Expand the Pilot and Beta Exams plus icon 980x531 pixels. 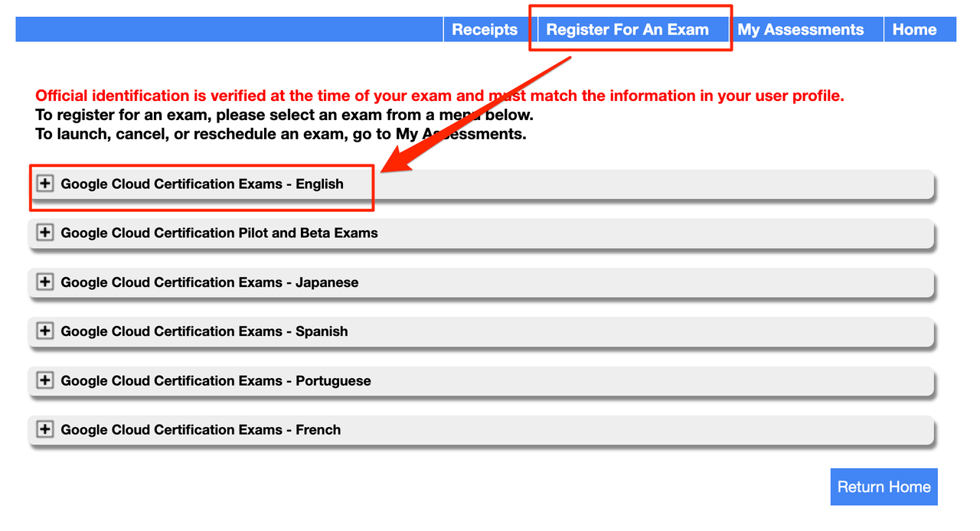(x=45, y=233)
